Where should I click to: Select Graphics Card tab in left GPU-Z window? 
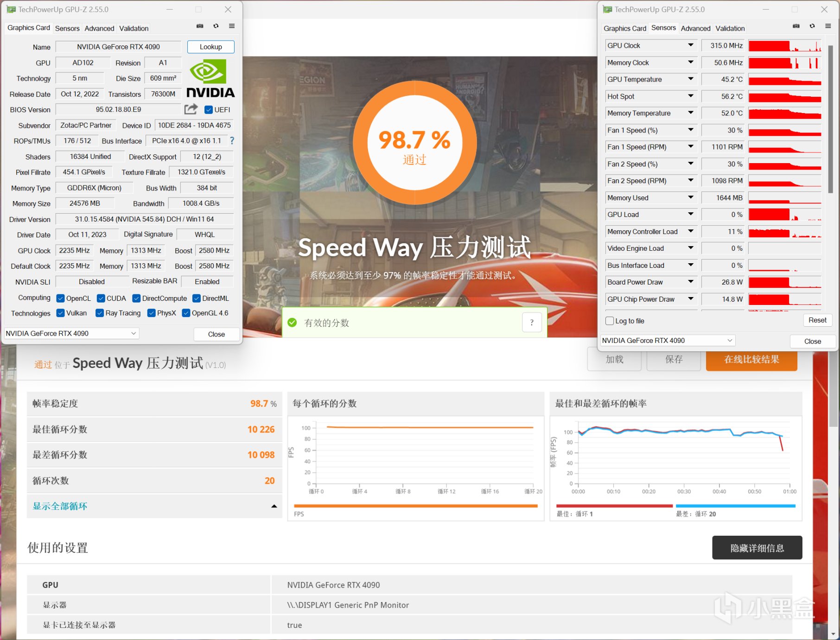(x=29, y=28)
